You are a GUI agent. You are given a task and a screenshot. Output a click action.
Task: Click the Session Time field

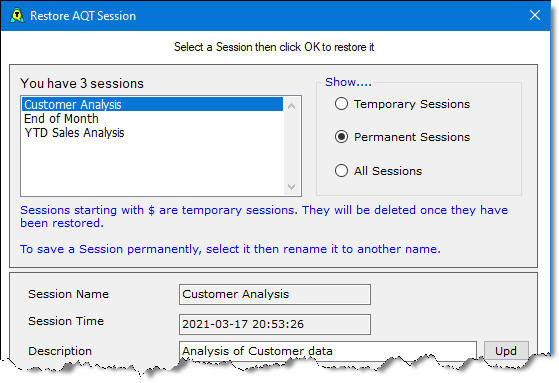(275, 324)
